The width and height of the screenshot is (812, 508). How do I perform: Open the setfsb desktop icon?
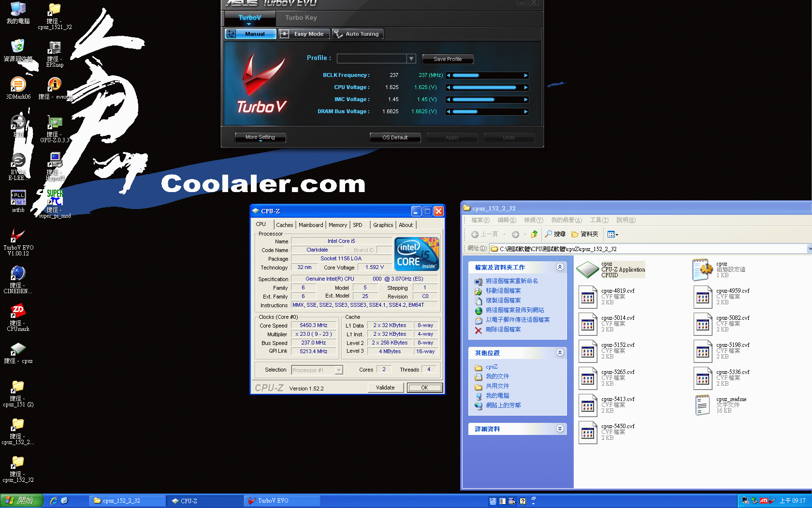pyautogui.click(x=18, y=201)
